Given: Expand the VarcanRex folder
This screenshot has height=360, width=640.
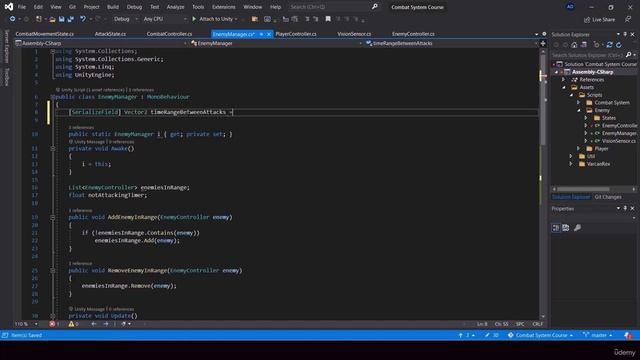Looking at the screenshot, I should click(x=571, y=164).
